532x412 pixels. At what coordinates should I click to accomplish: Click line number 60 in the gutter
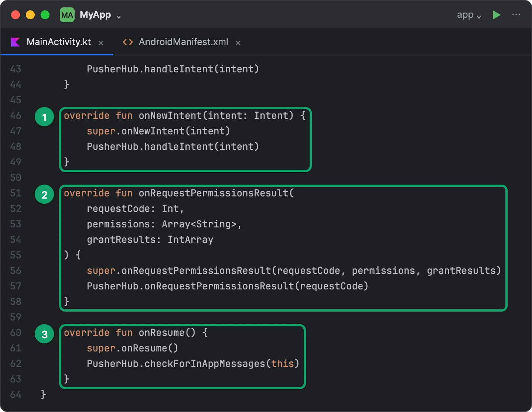click(16, 333)
